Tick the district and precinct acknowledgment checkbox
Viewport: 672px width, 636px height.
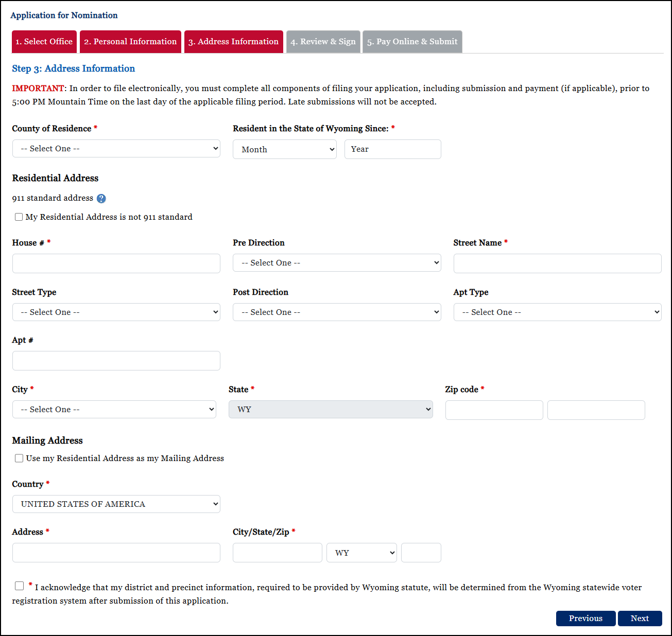[x=19, y=586]
